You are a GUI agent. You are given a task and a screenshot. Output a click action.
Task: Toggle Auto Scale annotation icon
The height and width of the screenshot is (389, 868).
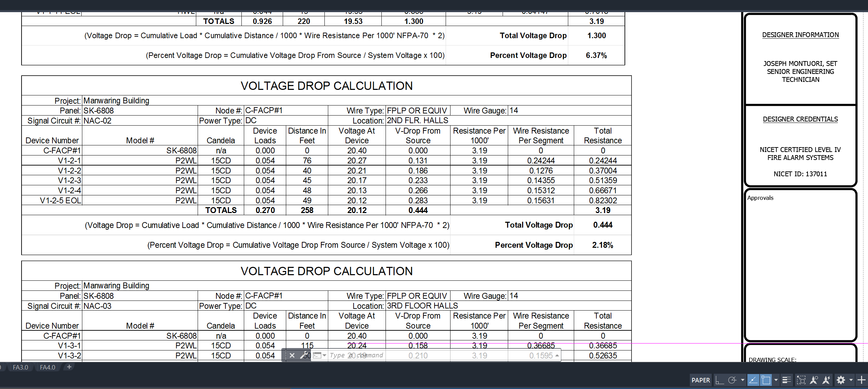click(x=826, y=380)
